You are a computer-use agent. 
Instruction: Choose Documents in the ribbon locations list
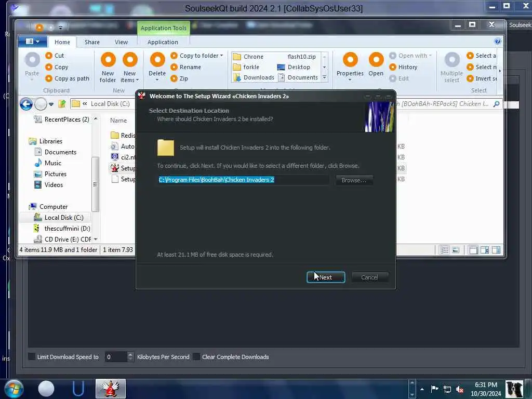(298, 78)
